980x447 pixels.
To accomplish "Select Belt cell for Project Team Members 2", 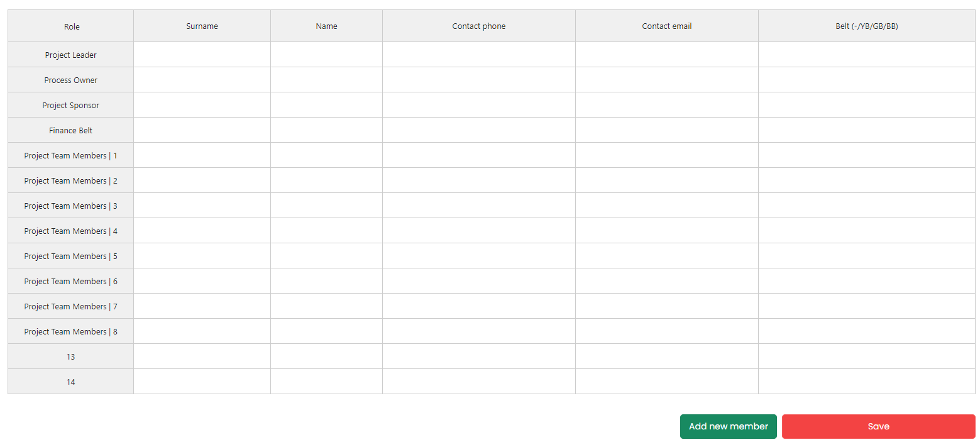I will click(867, 180).
